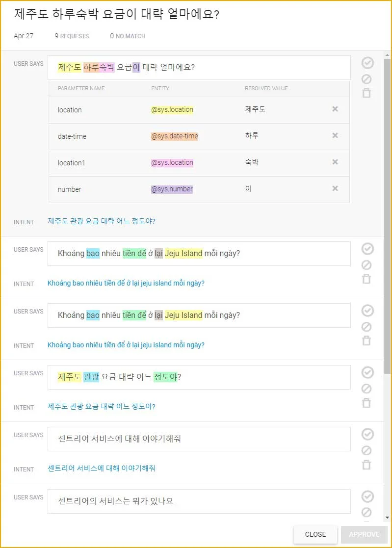The width and height of the screenshot is (392, 548).
Task: Approve the first request with its checkmark icon
Action: 367,63
